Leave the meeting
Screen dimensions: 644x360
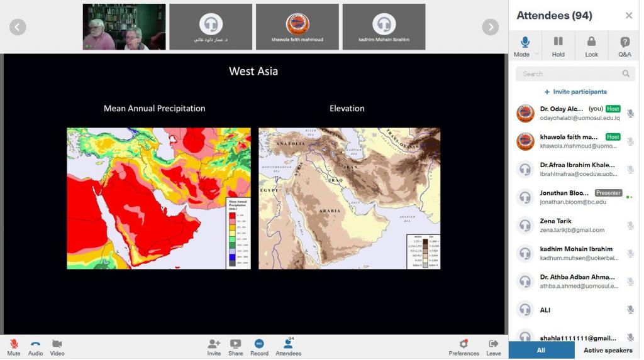point(494,344)
